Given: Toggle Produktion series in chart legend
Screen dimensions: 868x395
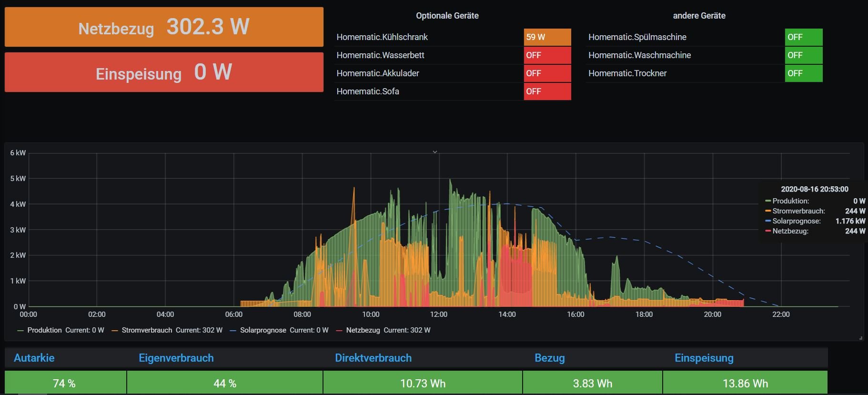Looking at the screenshot, I should point(44,330).
